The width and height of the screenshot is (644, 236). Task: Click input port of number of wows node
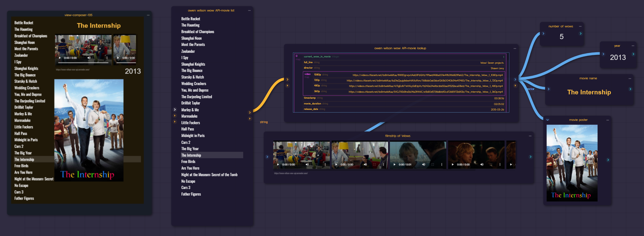(x=543, y=34)
